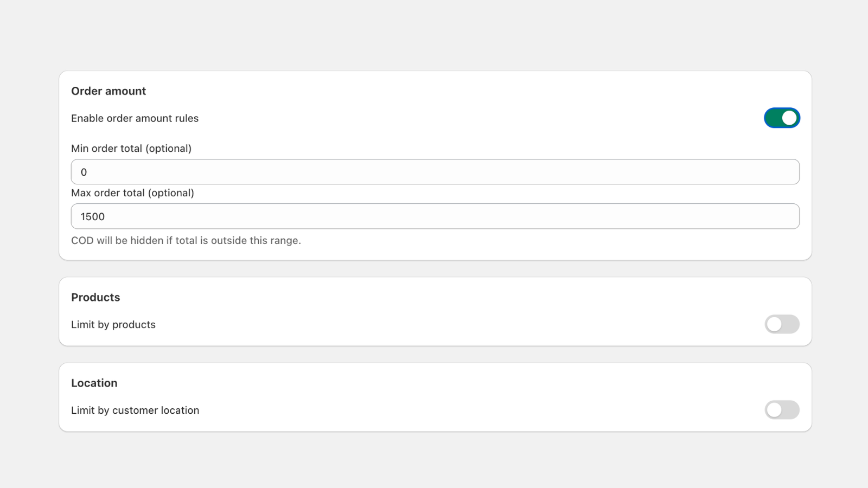Click the "Max order total (optional)" label

[132, 193]
